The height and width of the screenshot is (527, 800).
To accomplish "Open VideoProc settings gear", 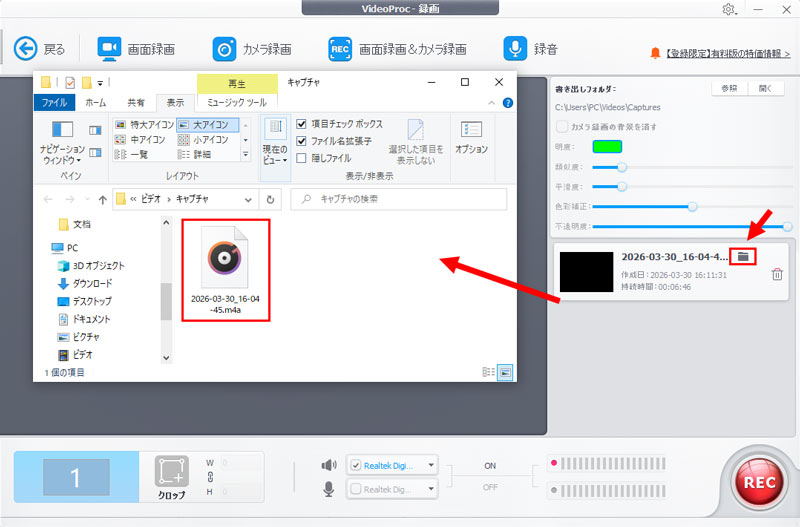I will point(729,9).
